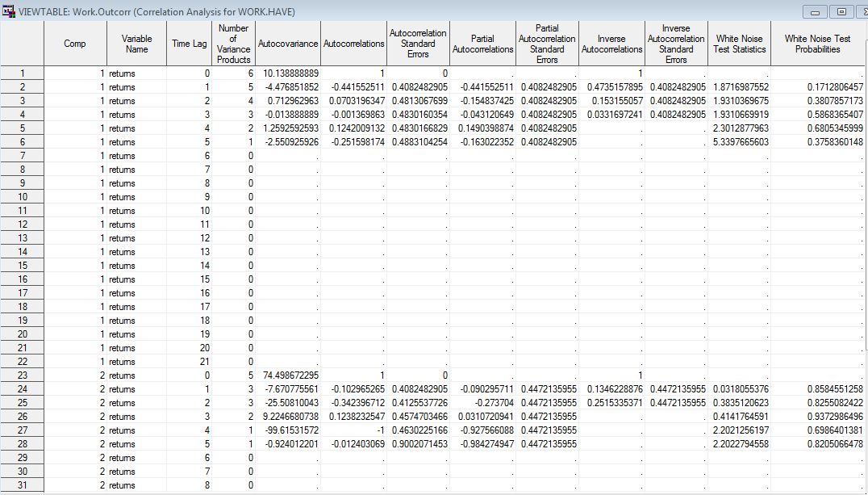The width and height of the screenshot is (868, 495).
Task: Click the VIEWTABLE window system icon
Action: pyautogui.click(x=8, y=11)
